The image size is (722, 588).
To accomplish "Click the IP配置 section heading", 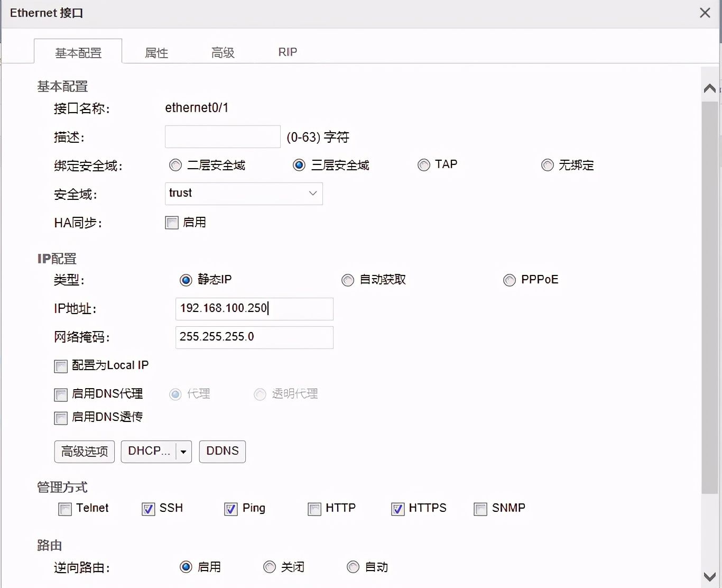I will (x=57, y=259).
